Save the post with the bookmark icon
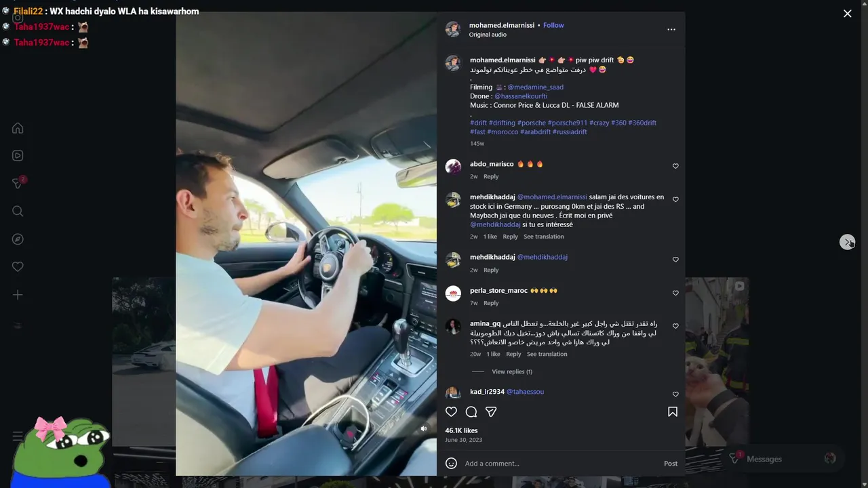Screen dimensions: 868x488 [x=673, y=411]
